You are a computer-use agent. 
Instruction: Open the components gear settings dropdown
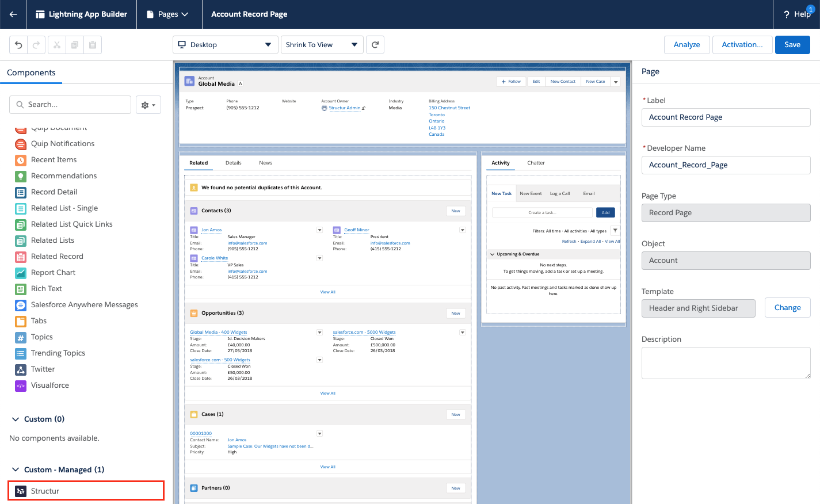coord(148,105)
